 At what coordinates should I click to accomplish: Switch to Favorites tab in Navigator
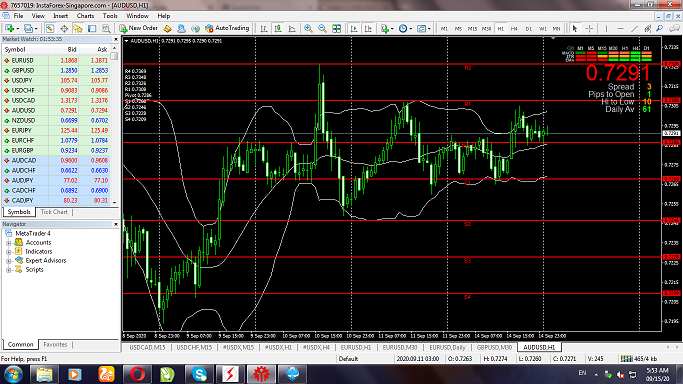[x=55, y=345]
